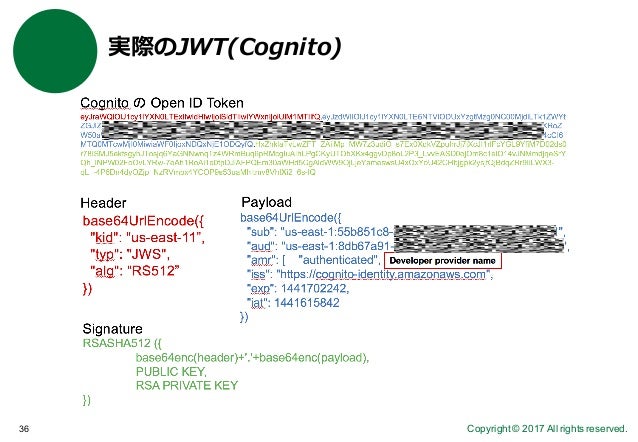Click the 'RSA PRIVATE KEY' line
The height and width of the screenshot is (442, 638).
coord(187,385)
